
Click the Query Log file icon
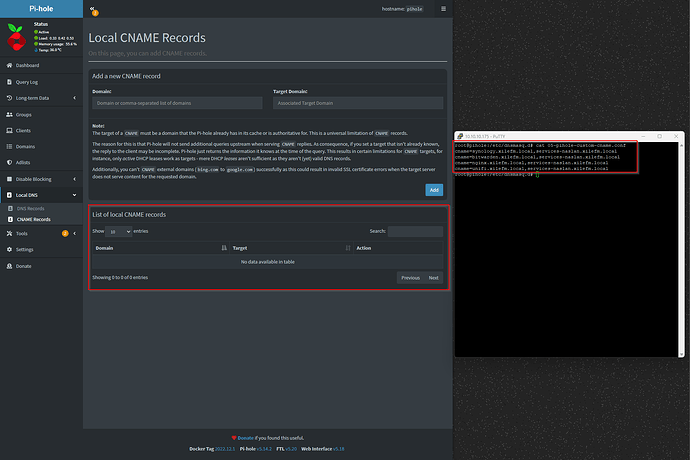coord(8,82)
